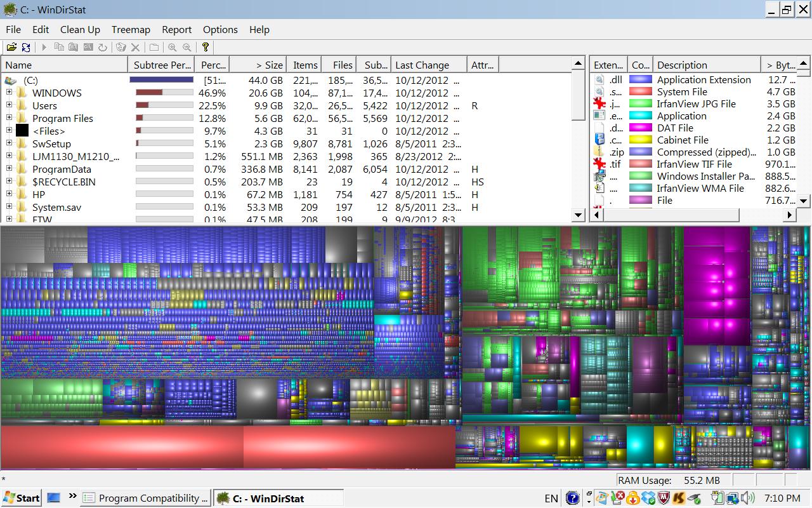This screenshot has height=508, width=812.
Task: Click the Refresh All toolbar icon
Action: 26,47
